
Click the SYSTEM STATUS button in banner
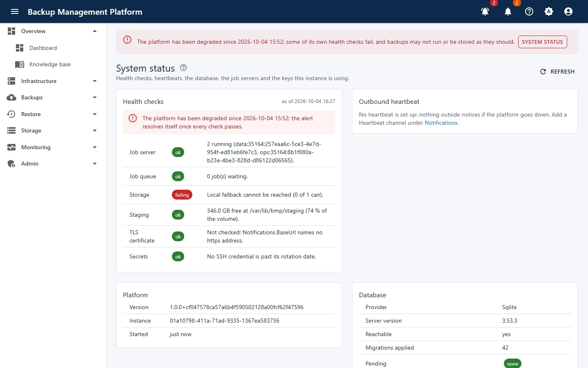[x=542, y=42]
